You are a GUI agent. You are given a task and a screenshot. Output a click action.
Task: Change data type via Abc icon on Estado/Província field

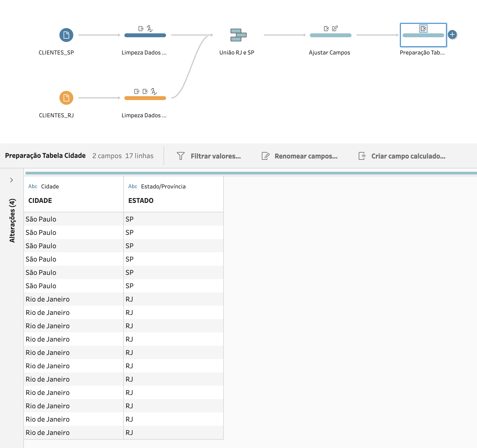point(133,186)
